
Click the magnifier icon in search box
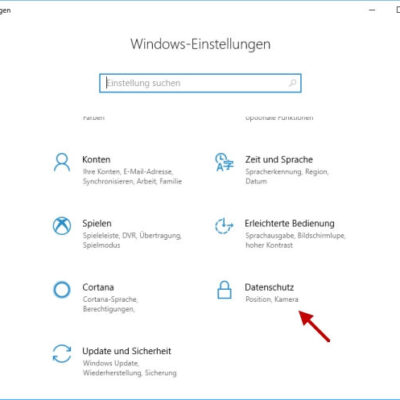click(x=292, y=83)
